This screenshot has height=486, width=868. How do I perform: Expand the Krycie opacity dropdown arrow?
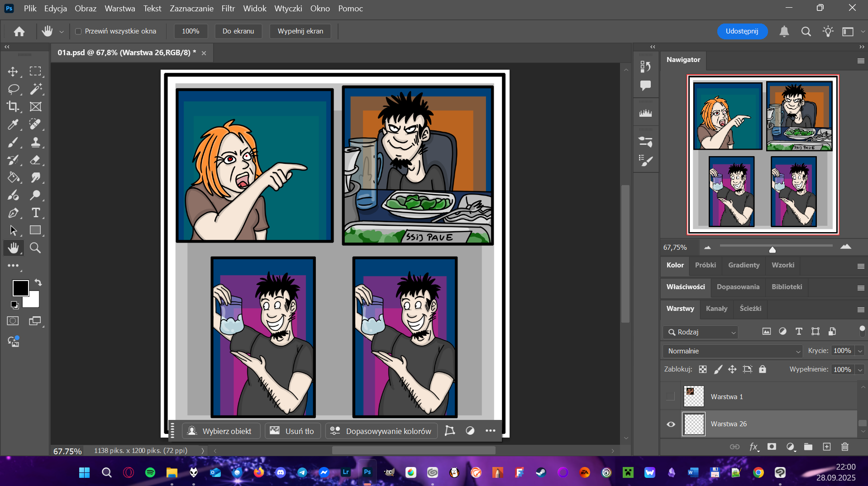[x=860, y=351]
